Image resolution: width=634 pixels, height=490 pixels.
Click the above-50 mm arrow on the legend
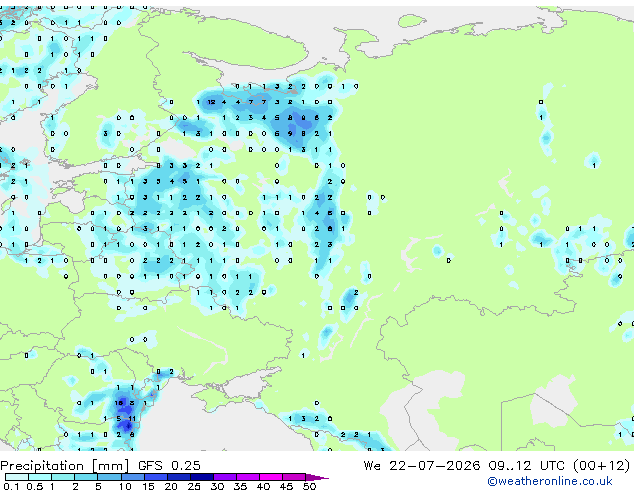317,477
